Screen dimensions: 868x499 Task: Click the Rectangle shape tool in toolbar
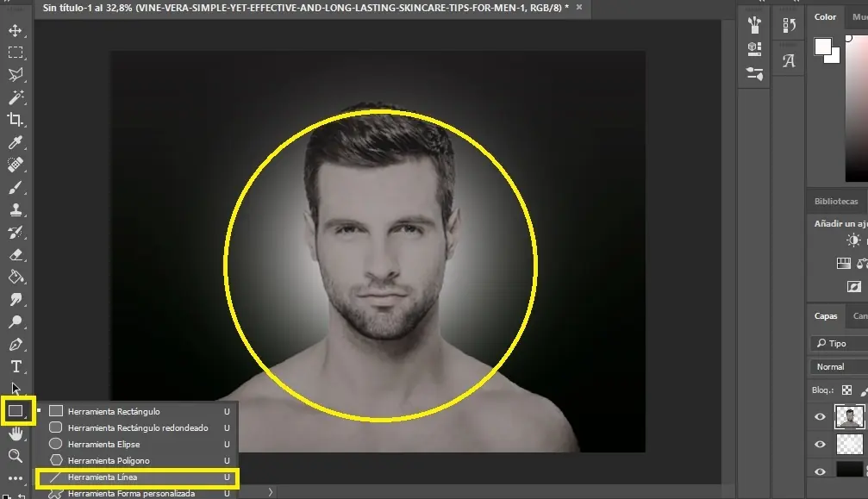[16, 411]
